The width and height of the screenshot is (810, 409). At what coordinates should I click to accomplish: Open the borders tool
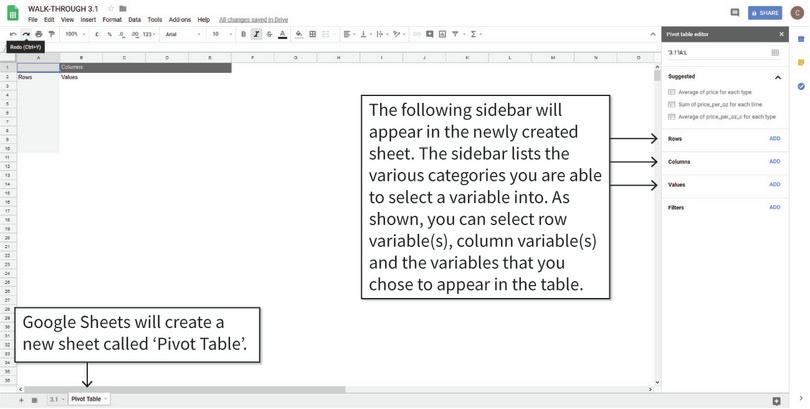click(x=313, y=34)
